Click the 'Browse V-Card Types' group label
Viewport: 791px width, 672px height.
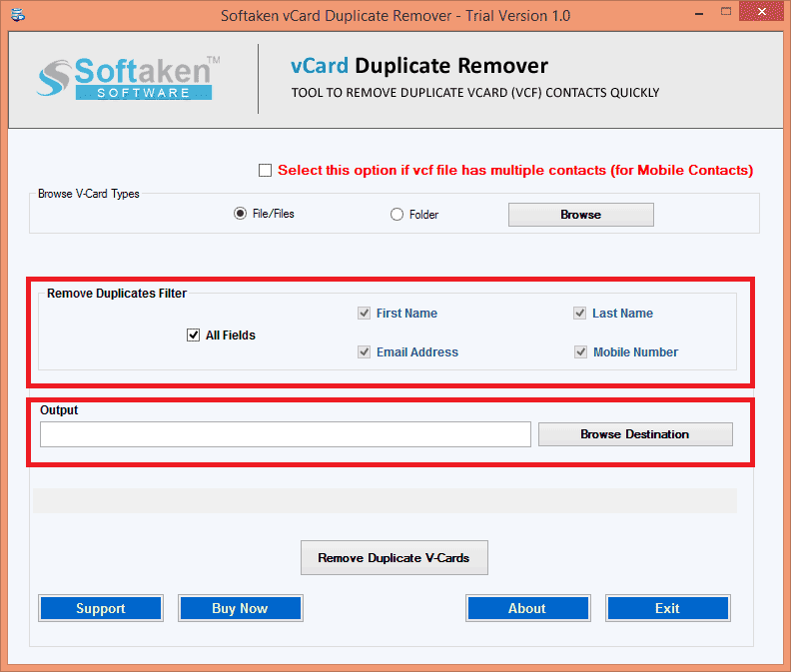(x=88, y=194)
